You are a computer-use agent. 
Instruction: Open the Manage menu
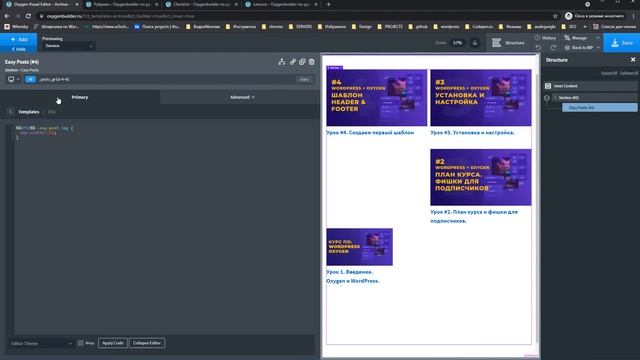tap(582, 38)
